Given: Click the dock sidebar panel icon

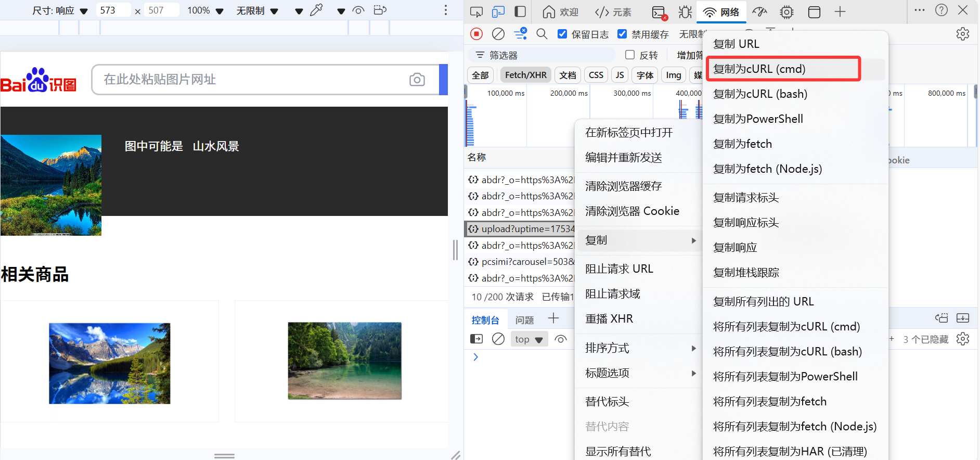Looking at the screenshot, I should click(x=520, y=11).
